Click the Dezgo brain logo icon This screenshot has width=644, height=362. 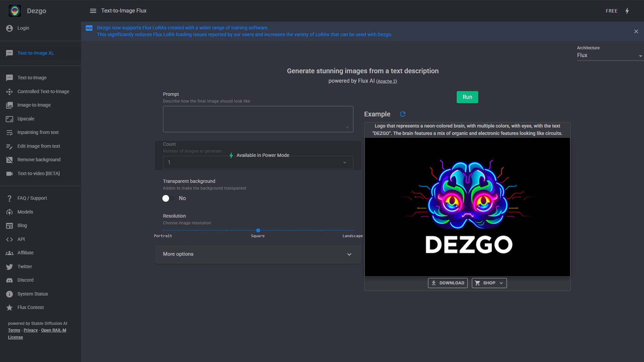pyautogui.click(x=15, y=11)
